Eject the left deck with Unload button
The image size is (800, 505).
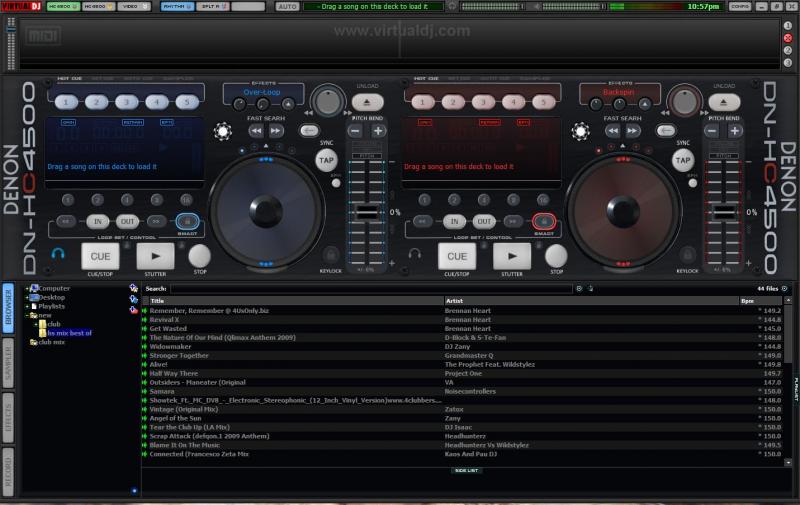click(x=367, y=102)
